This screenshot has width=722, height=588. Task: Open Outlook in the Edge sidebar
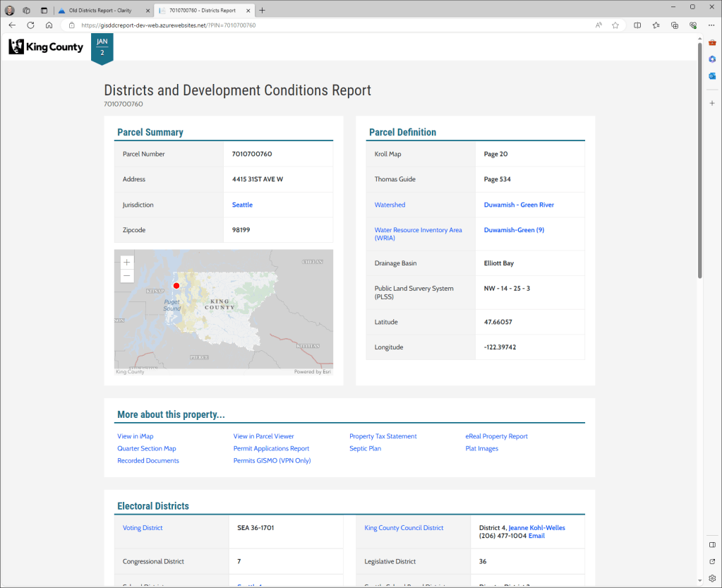(712, 76)
